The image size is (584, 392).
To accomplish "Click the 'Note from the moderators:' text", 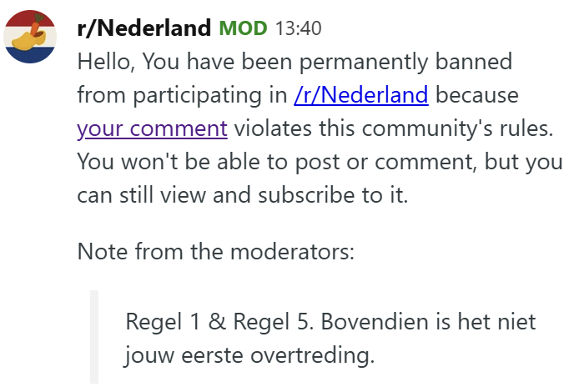I will (215, 250).
